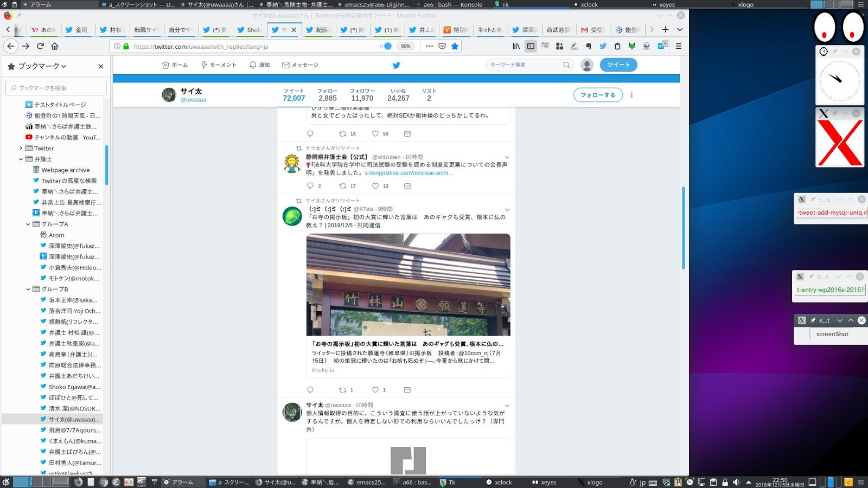Viewport: 868px width, 488px height.
Task: Open the 通知 navigation item
Action: [259, 65]
